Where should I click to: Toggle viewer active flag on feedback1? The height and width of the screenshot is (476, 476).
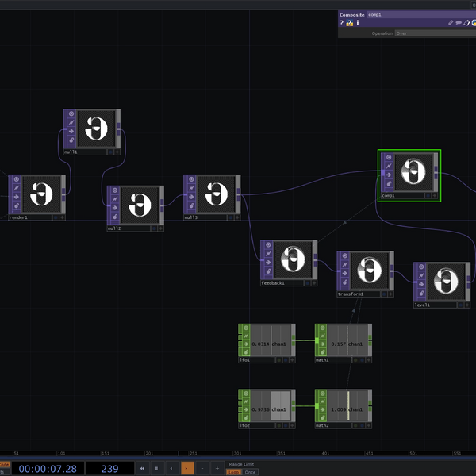268,245
